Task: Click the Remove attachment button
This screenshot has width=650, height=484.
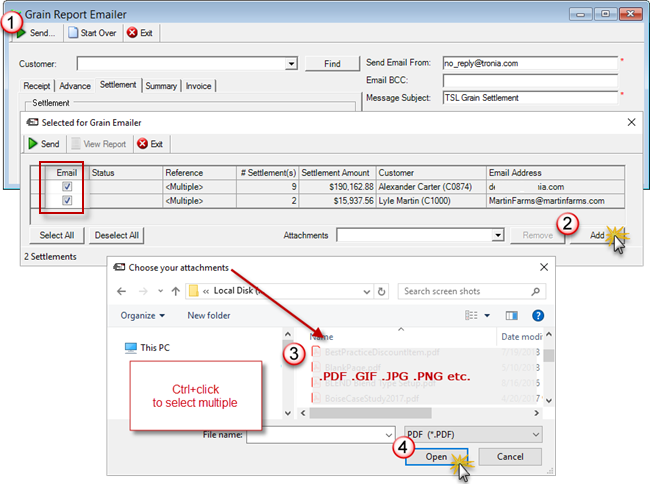Action: [x=537, y=235]
